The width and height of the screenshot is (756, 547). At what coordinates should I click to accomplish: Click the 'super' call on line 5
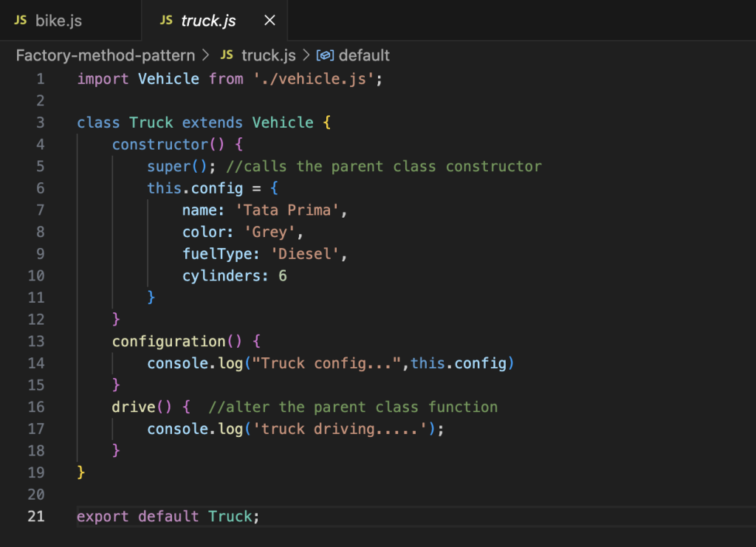(x=169, y=167)
